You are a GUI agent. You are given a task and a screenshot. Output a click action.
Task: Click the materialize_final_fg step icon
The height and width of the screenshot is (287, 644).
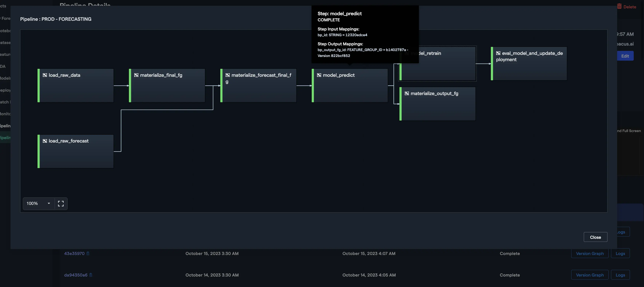tap(136, 75)
